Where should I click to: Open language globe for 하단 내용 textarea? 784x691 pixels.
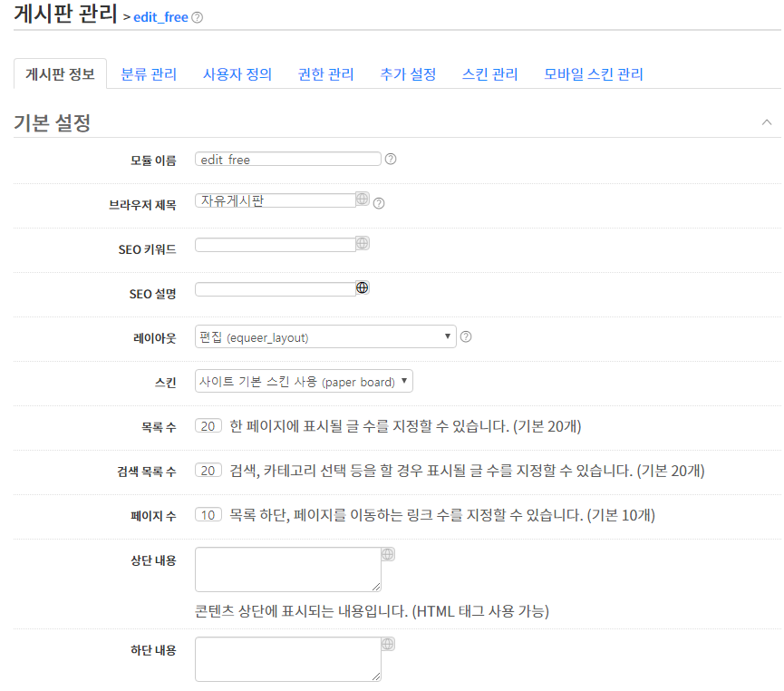(388, 644)
